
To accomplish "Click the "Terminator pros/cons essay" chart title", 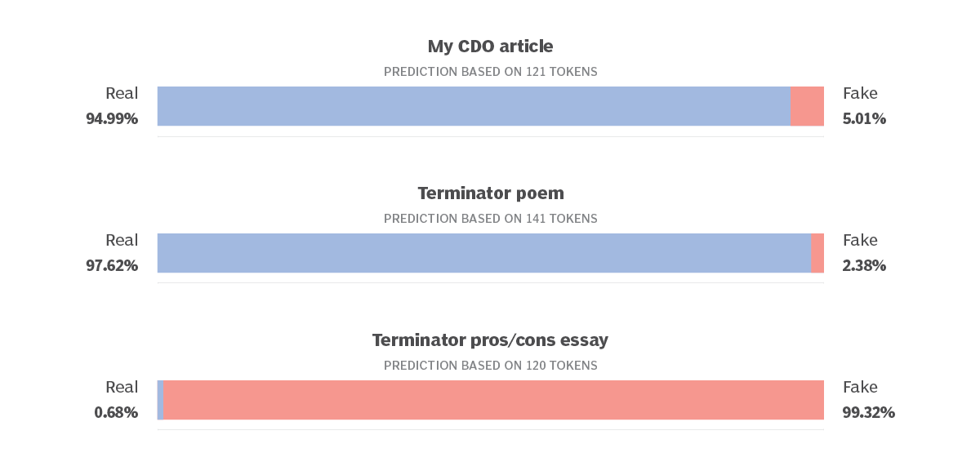I will pos(490,340).
